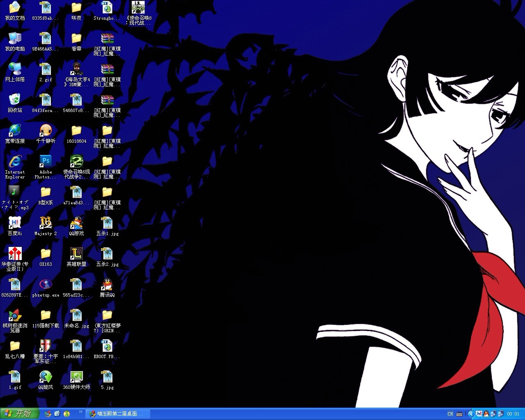
Task: Click the QQ旋风 download shortcut
Action: click(x=46, y=377)
